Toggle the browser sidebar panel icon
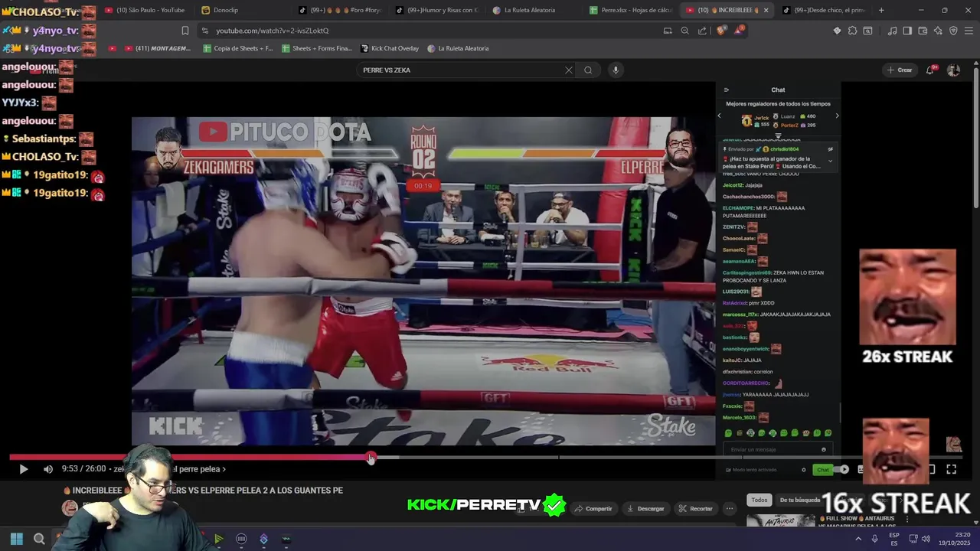Image resolution: width=980 pixels, height=551 pixels. (x=907, y=31)
